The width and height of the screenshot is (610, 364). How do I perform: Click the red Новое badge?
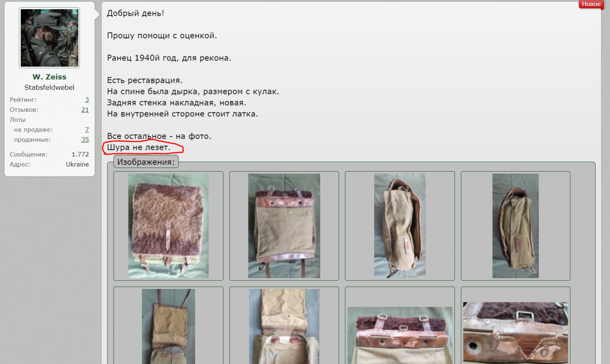591,4
